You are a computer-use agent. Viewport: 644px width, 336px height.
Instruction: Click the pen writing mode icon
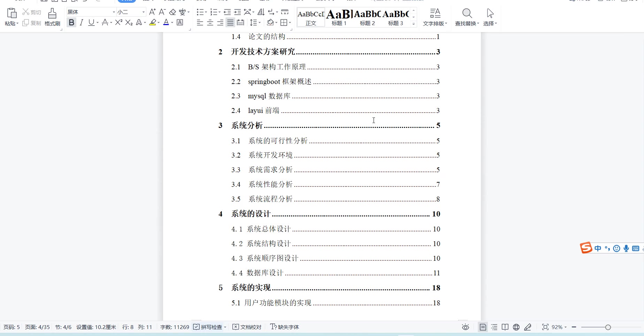click(528, 327)
